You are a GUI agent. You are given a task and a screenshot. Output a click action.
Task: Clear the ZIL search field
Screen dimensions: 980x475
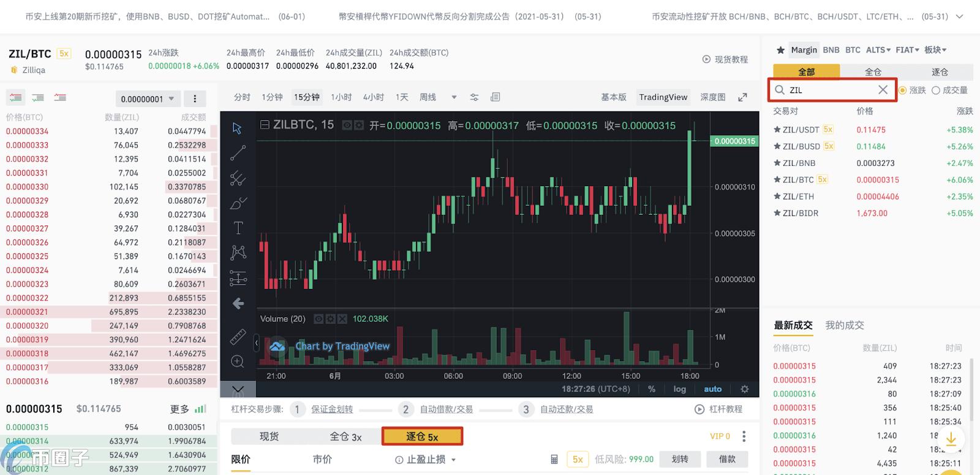point(883,90)
